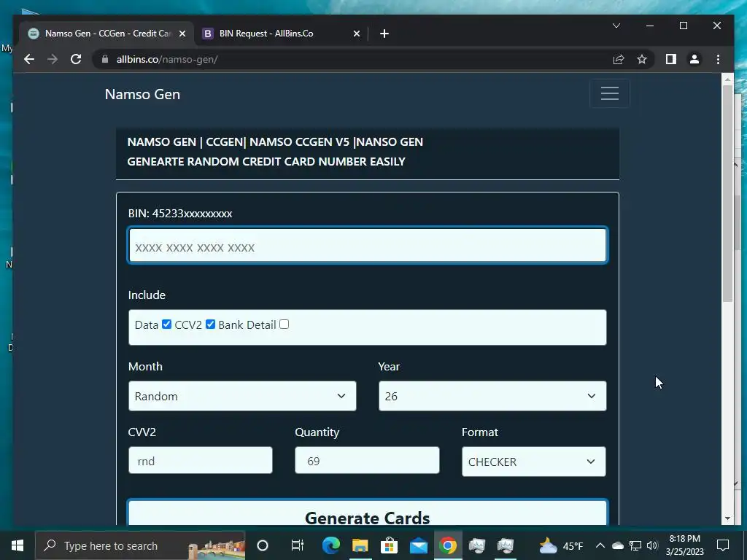
Task: Launch Microsoft Edge from taskbar
Action: click(330, 545)
